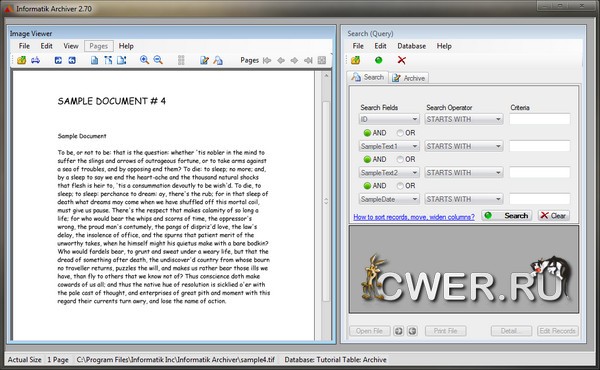Click the red X icon in Search toolbar
The image size is (600, 370).
401,60
